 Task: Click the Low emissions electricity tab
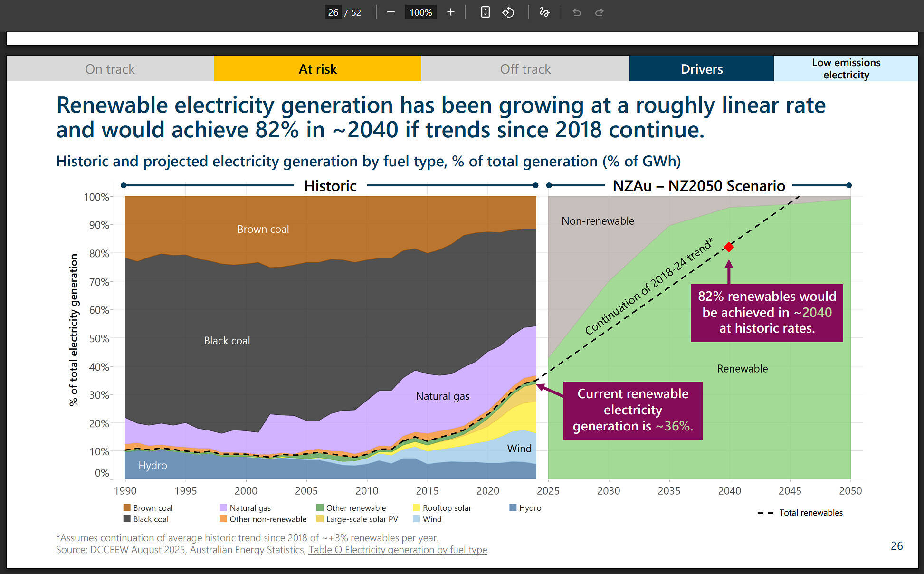(846, 69)
